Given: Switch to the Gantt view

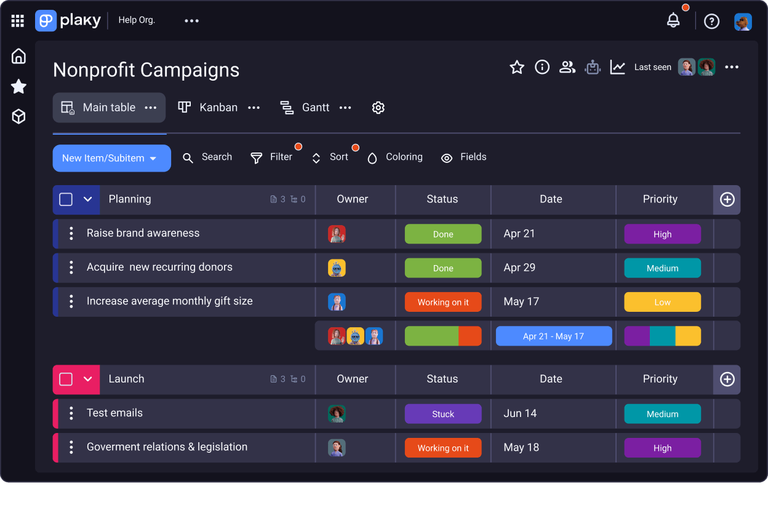Looking at the screenshot, I should click(x=307, y=108).
